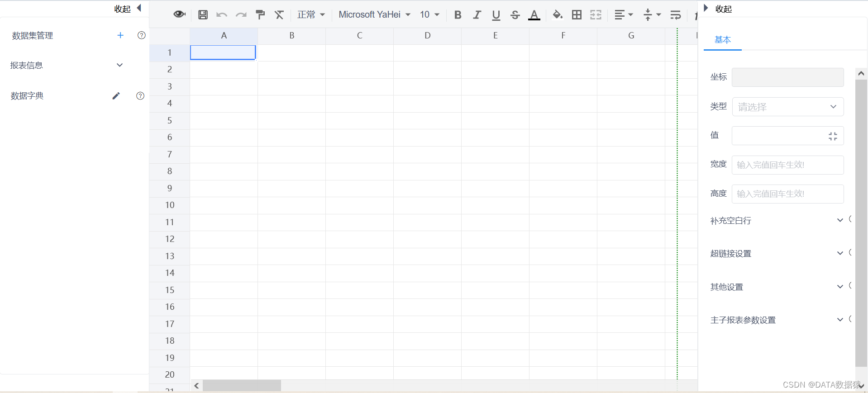Open the 正常 number format dropdown
Screen dimensions: 868x393
click(311, 15)
